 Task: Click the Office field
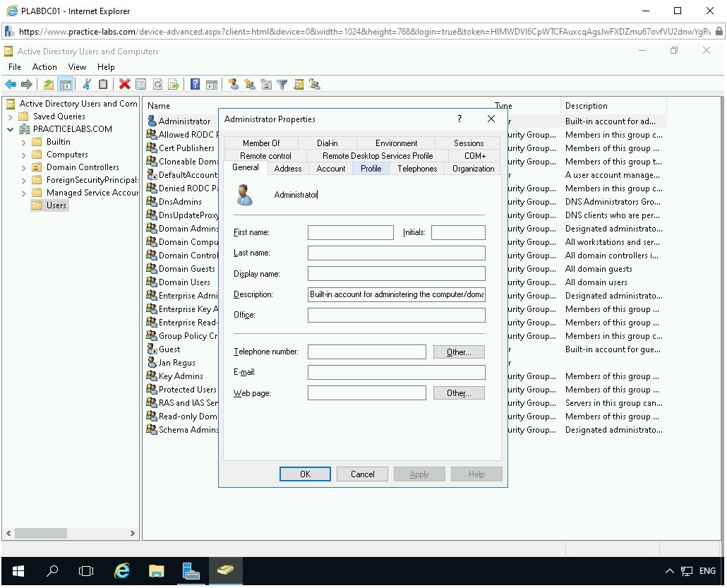coord(397,315)
